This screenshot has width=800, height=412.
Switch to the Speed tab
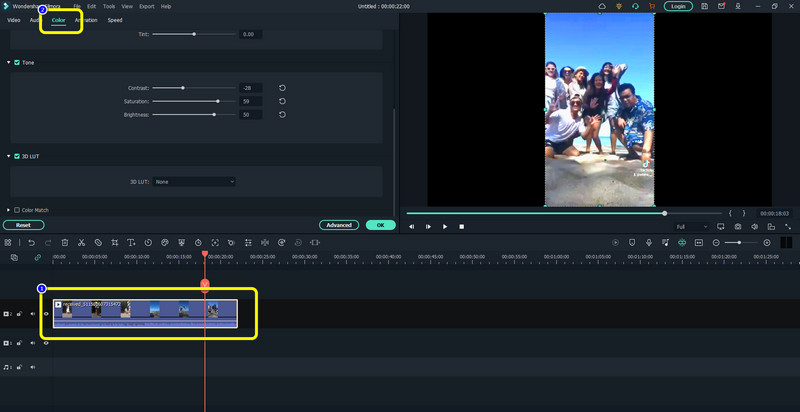pyautogui.click(x=115, y=20)
